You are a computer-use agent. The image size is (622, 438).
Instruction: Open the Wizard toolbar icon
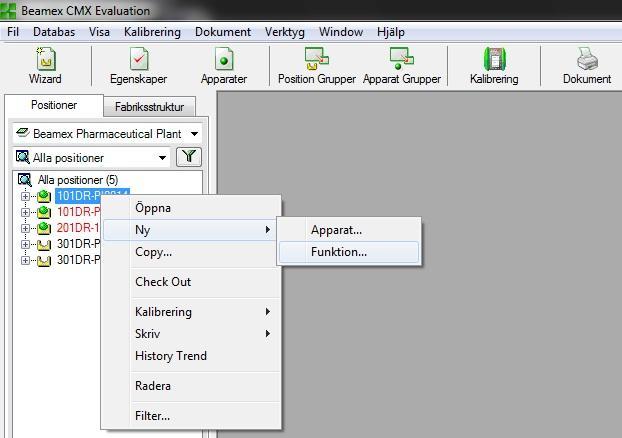point(45,65)
